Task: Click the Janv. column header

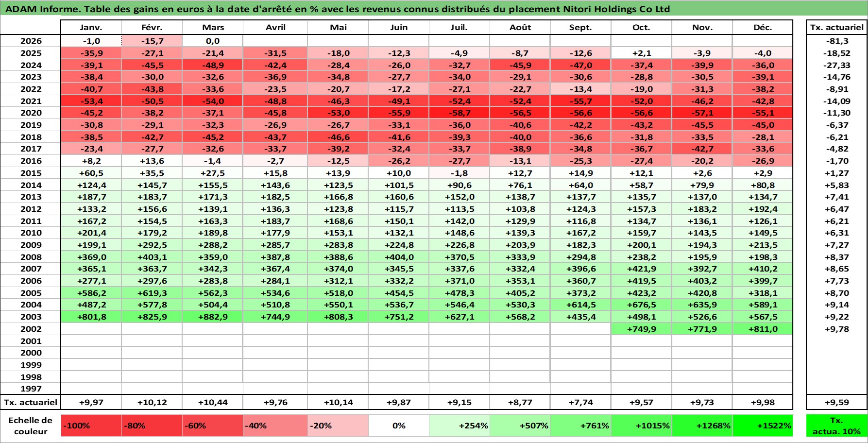Action: pyautogui.click(x=91, y=27)
